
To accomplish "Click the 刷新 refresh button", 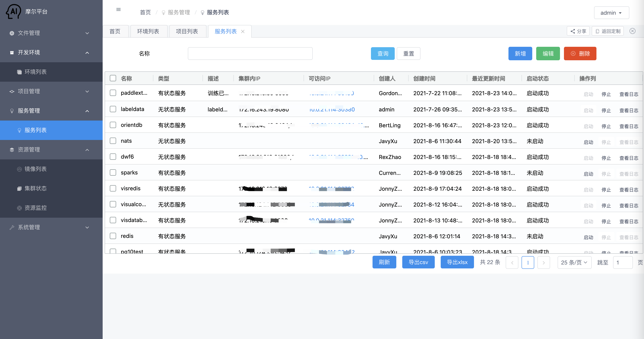I will pos(384,262).
